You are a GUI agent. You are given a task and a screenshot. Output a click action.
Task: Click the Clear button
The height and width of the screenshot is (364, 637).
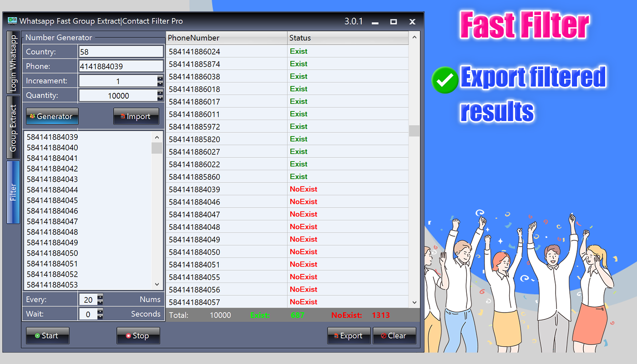[394, 336]
